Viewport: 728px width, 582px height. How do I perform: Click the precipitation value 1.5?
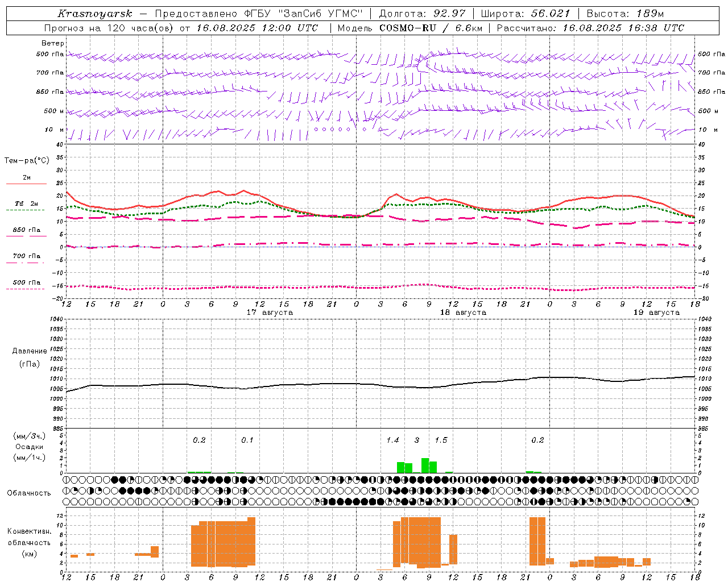coord(441,440)
